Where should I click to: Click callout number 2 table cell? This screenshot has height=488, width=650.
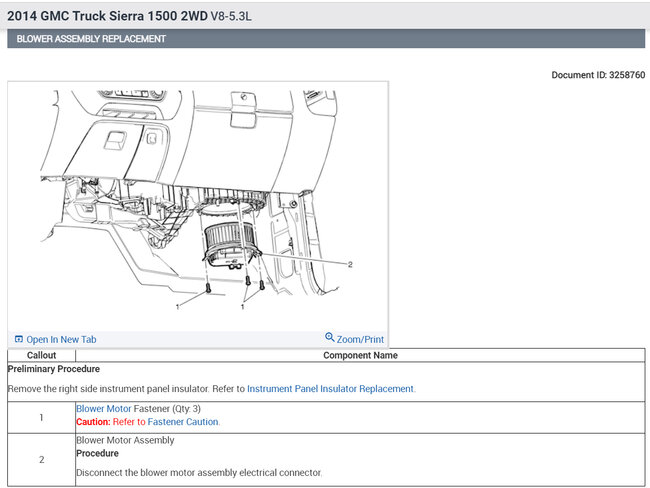click(x=41, y=460)
